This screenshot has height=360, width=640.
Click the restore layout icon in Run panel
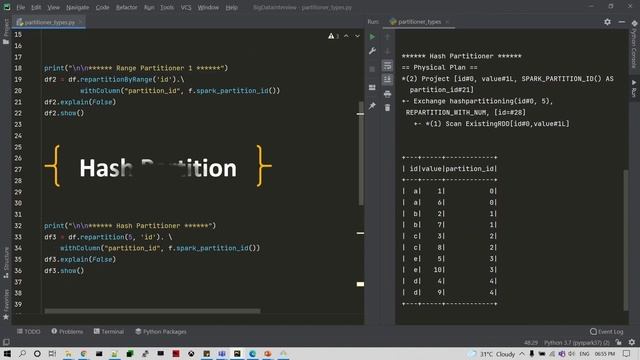(372, 87)
